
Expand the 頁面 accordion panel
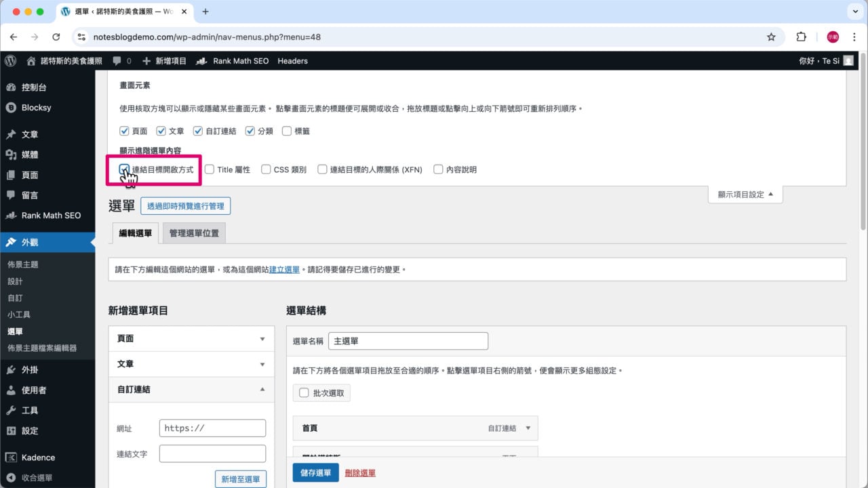(x=191, y=338)
